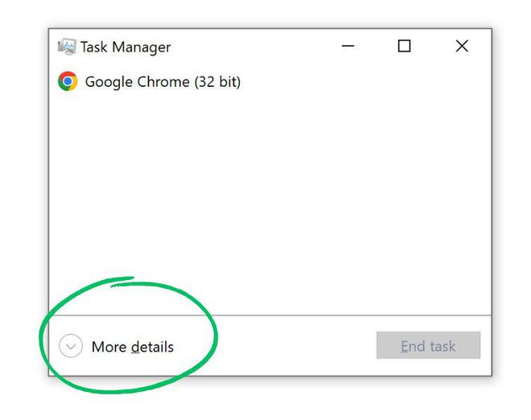Expand Task Manager via More details text
The width and height of the screenshot is (531, 420).
(x=132, y=347)
